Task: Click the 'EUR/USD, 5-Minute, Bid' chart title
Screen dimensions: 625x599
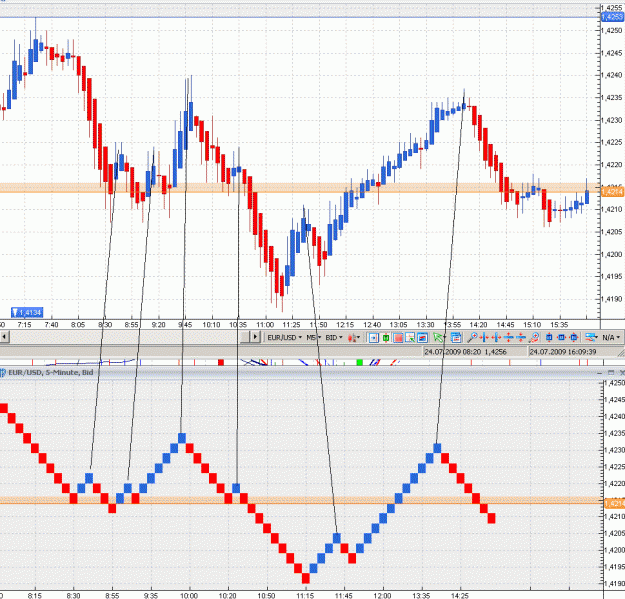Action: [51, 372]
